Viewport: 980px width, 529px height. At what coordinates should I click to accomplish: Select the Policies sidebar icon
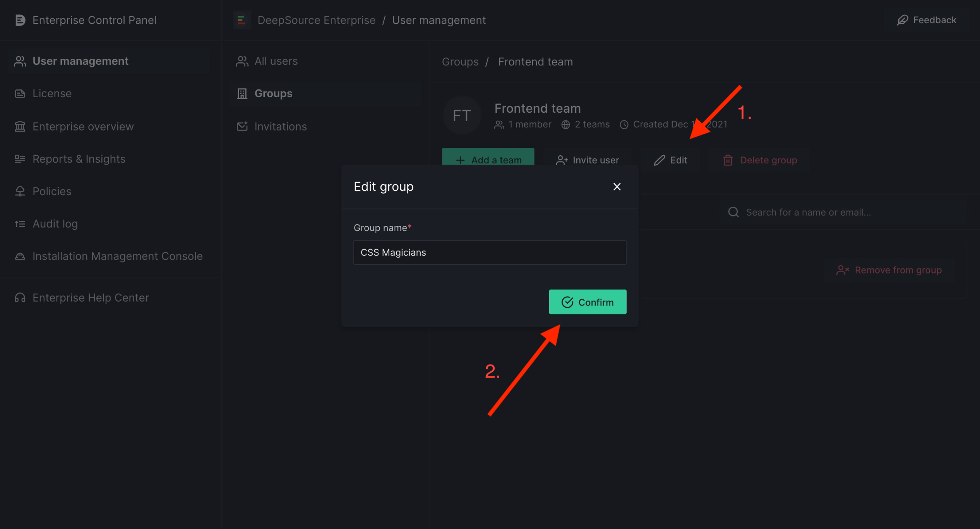pos(20,191)
